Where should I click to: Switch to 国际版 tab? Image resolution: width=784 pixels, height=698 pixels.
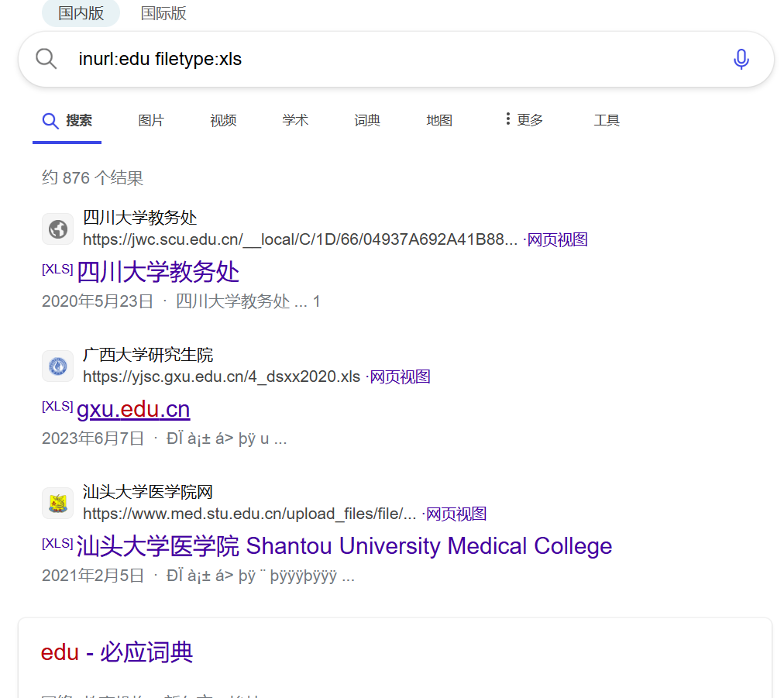(x=163, y=13)
